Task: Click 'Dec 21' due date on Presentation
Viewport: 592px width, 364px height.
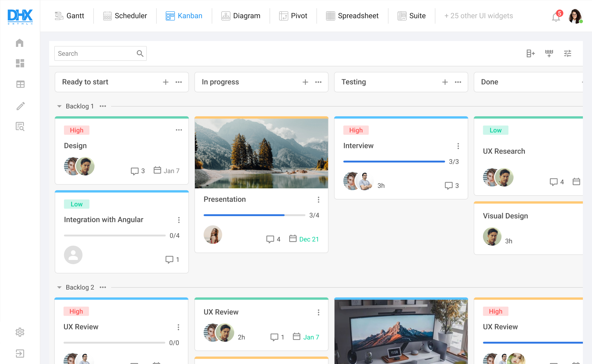Action: click(x=309, y=239)
